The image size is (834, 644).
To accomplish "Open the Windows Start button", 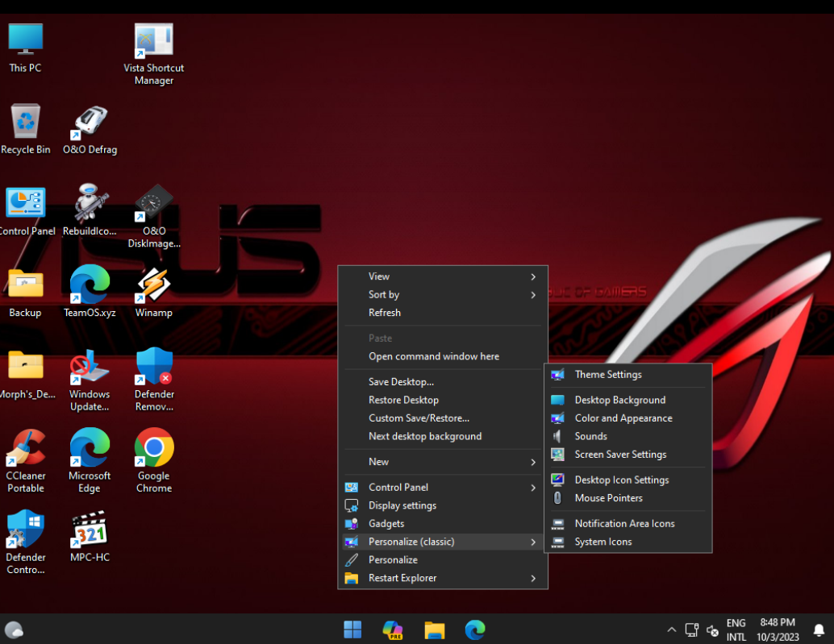I will 352,629.
